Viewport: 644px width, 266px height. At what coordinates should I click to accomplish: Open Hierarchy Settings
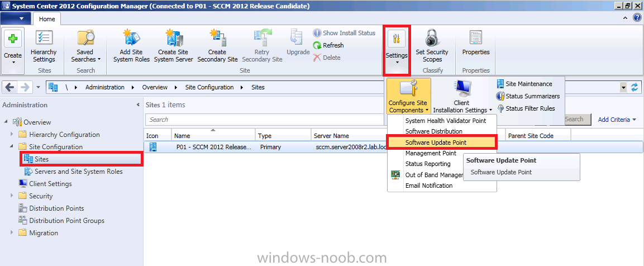click(x=44, y=46)
